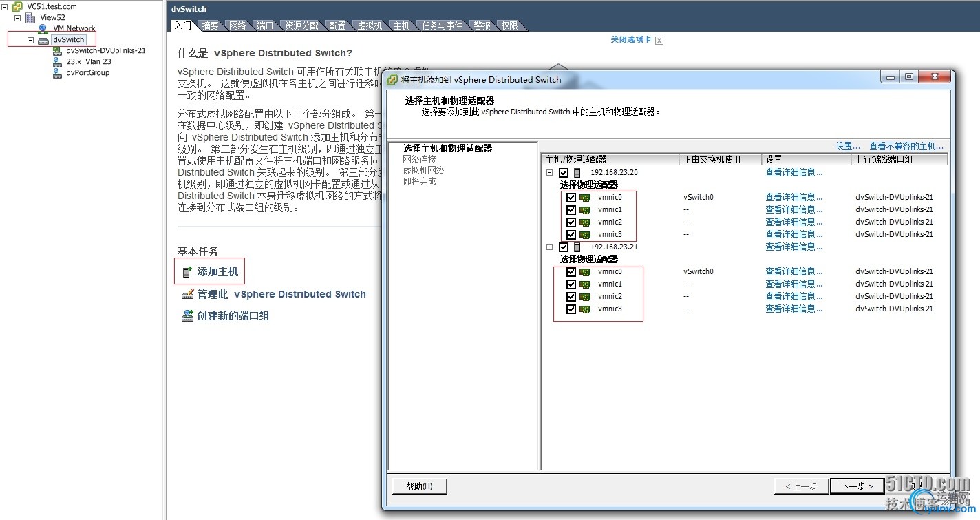Click the 23.x_Vlan 23 port group icon

point(57,61)
